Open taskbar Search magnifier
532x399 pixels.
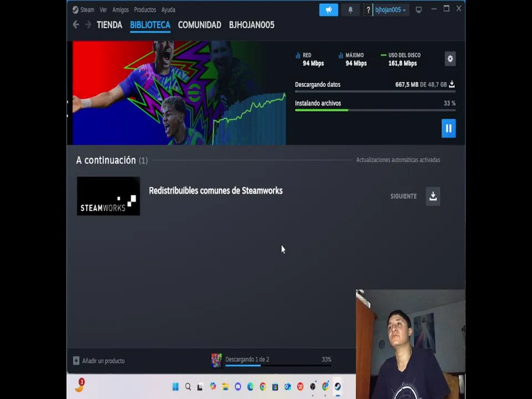[188, 386]
